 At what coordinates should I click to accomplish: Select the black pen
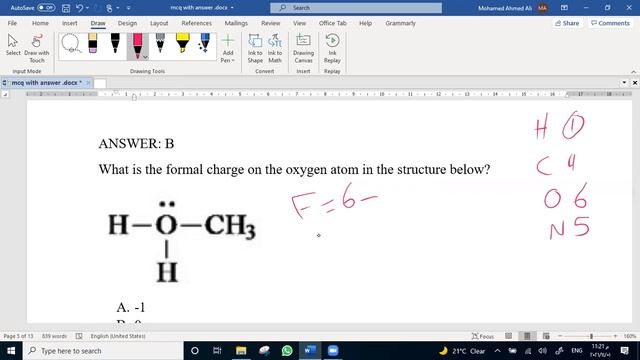115,43
